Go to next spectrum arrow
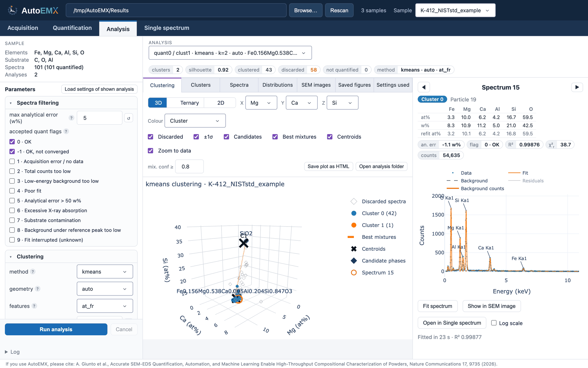This screenshot has height=368, width=588. point(577,87)
